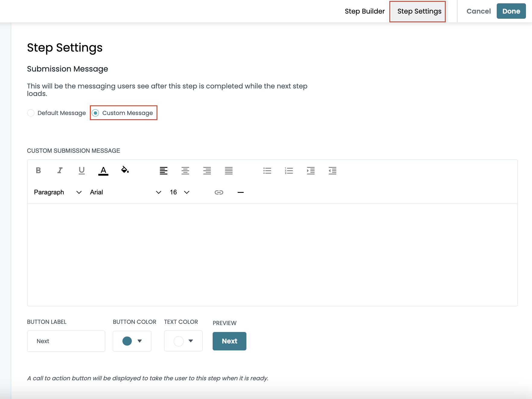Open the Button Color picker
The width and height of the screenshot is (532, 399).
point(132,341)
